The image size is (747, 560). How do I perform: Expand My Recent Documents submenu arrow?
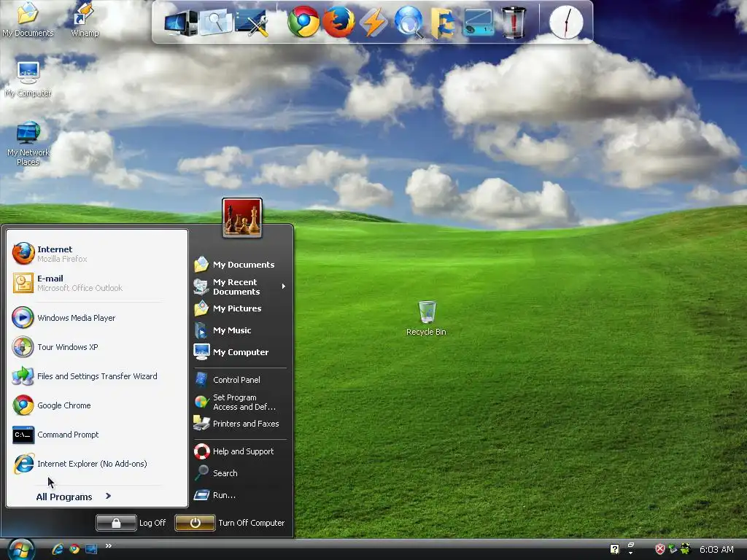coord(284,286)
